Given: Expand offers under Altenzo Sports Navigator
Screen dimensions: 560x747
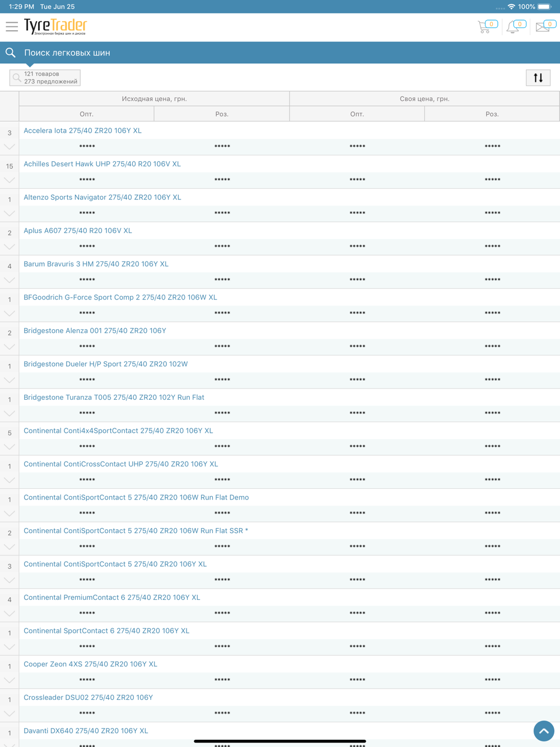Looking at the screenshot, I should [x=10, y=213].
